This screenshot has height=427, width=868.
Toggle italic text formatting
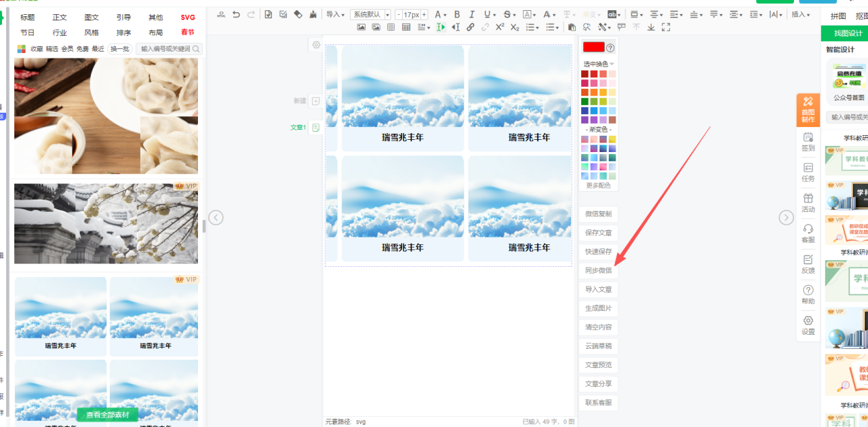click(472, 14)
